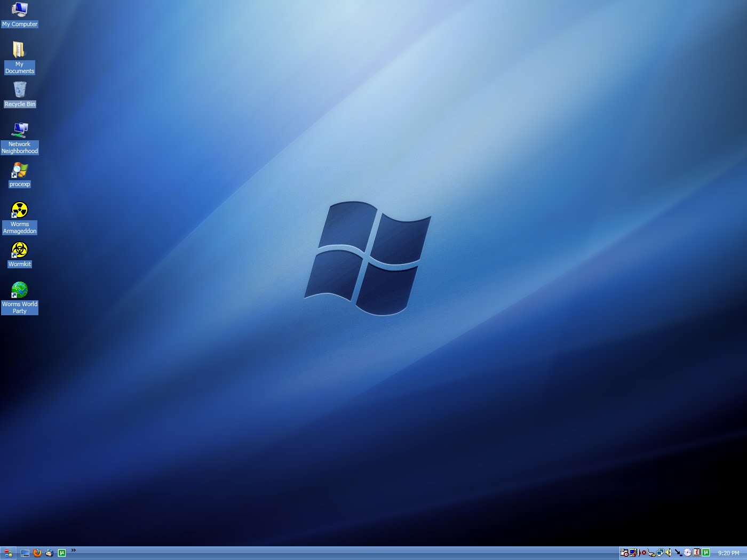Image resolution: width=747 pixels, height=560 pixels.
Task: Open the volume speaker tray icon
Action: (669, 553)
